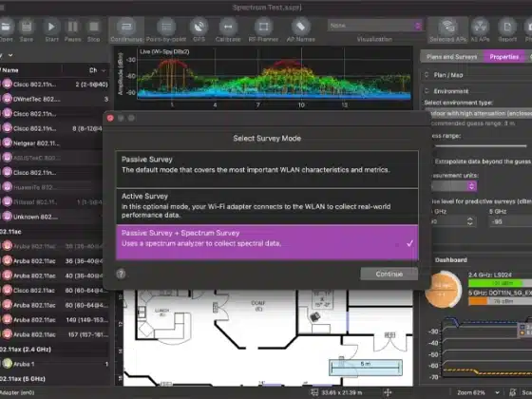Click the 5 m scale bar on floor plan

tap(366, 368)
